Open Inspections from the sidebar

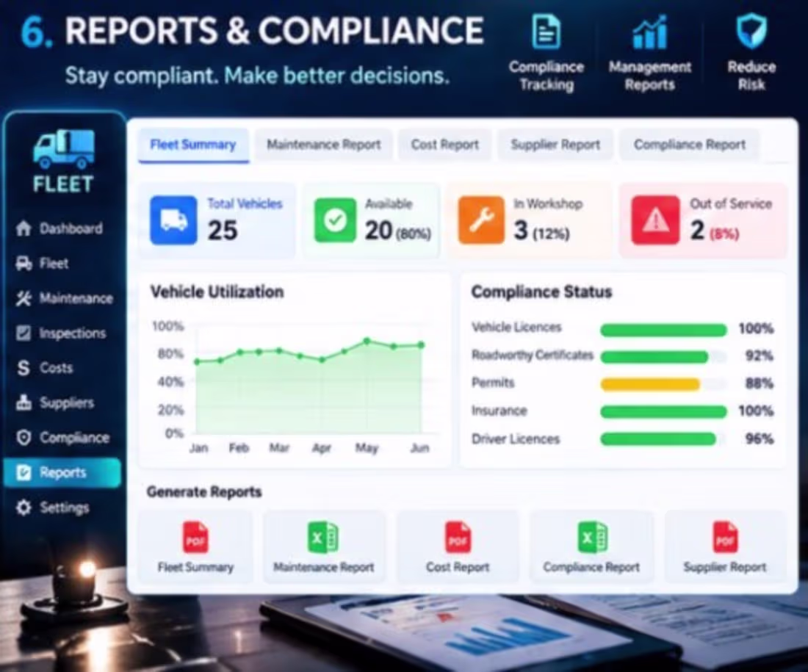(73, 333)
